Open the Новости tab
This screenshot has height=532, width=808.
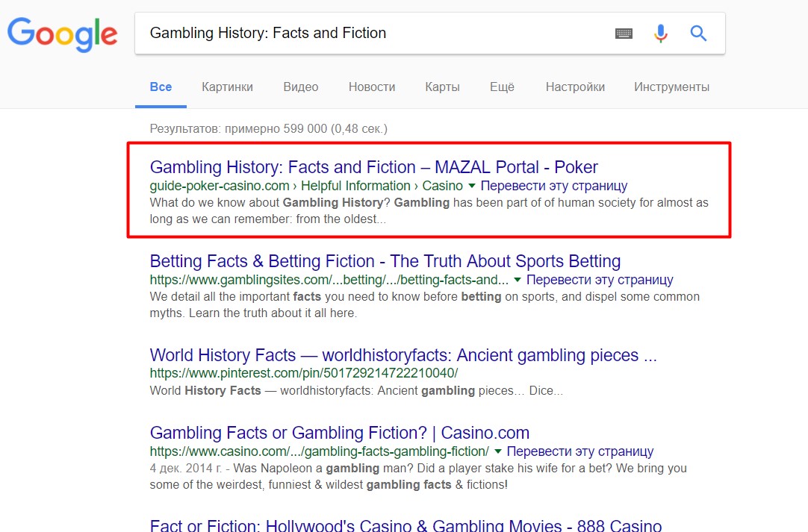click(372, 87)
